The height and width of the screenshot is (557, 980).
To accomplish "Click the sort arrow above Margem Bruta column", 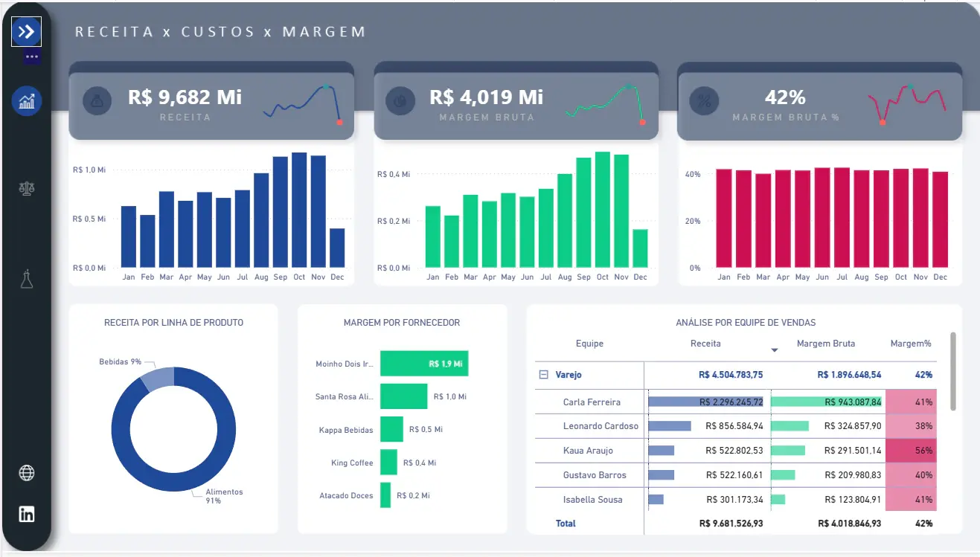I will (774, 350).
